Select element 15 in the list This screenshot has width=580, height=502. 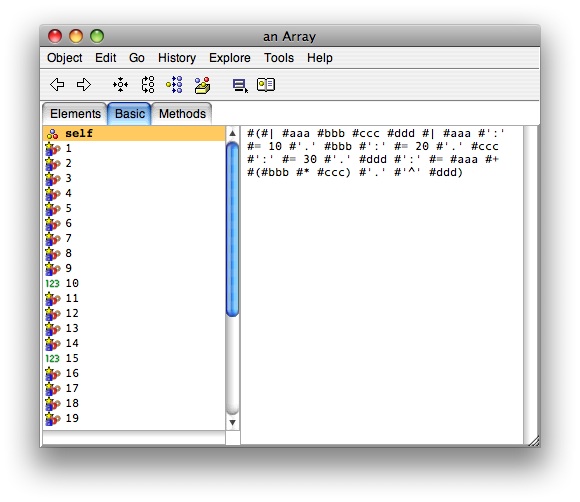(x=134, y=358)
